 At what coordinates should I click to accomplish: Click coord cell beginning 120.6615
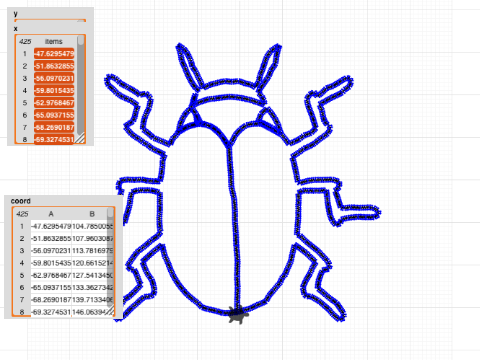(92, 263)
